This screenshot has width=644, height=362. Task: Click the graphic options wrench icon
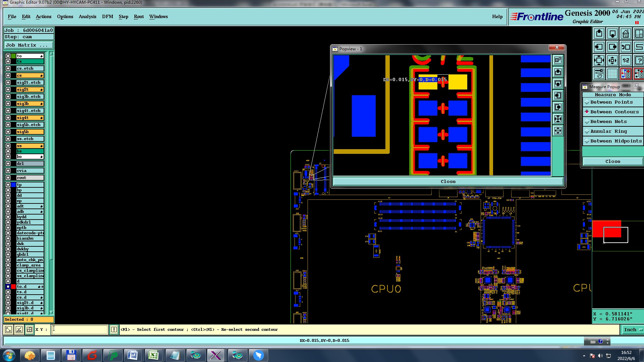tap(599, 74)
